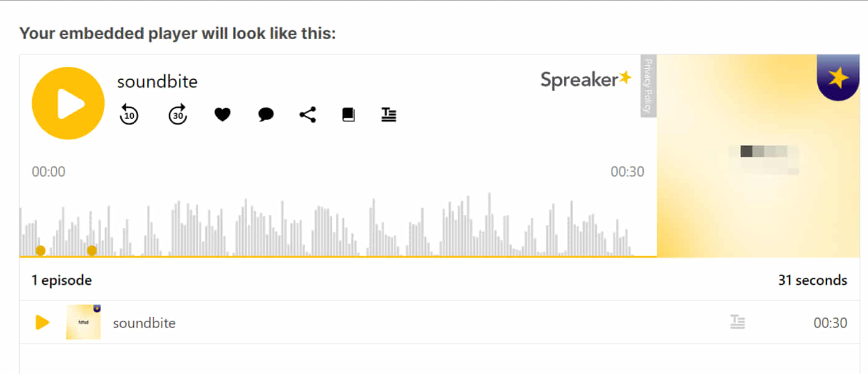Viewport: 868px width, 374px height.
Task: Click the soundbite episode thumbnail
Action: coord(83,322)
